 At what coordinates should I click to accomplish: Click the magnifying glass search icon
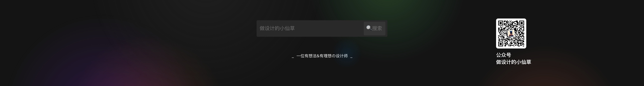(x=369, y=28)
